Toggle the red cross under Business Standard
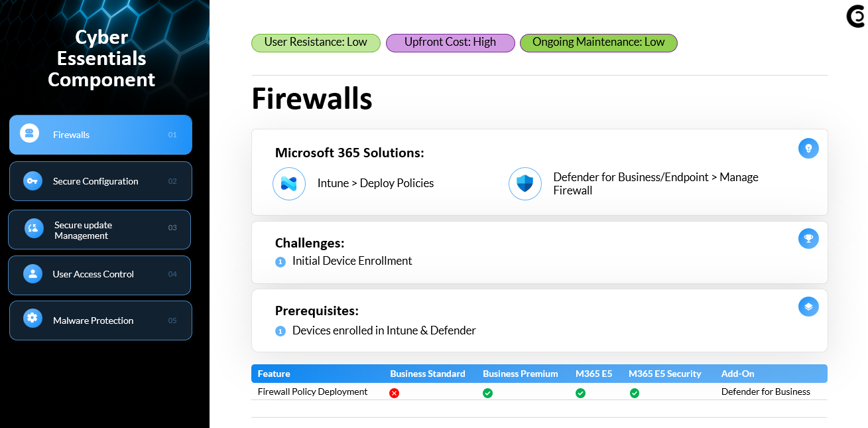The image size is (868, 428). pyautogui.click(x=395, y=393)
